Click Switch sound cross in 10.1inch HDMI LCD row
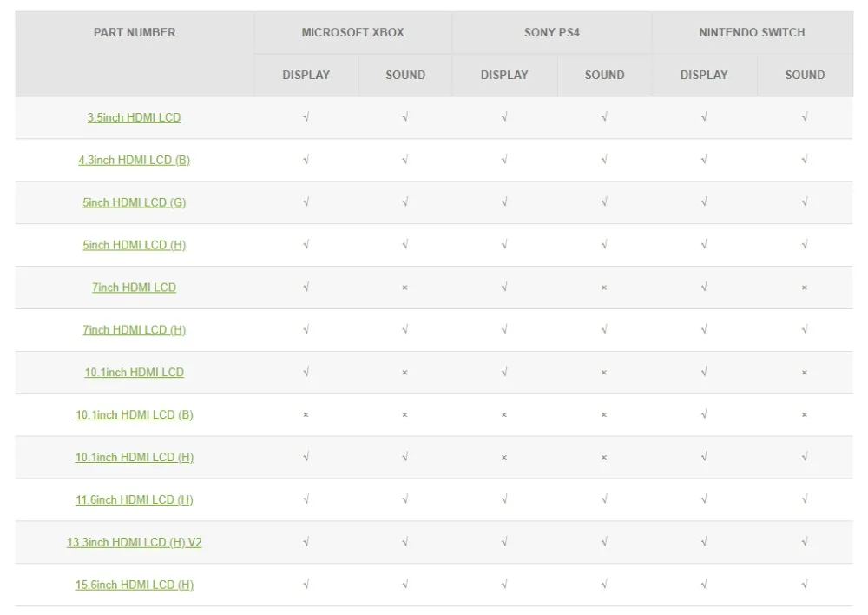The height and width of the screenshot is (615, 868). point(805,373)
